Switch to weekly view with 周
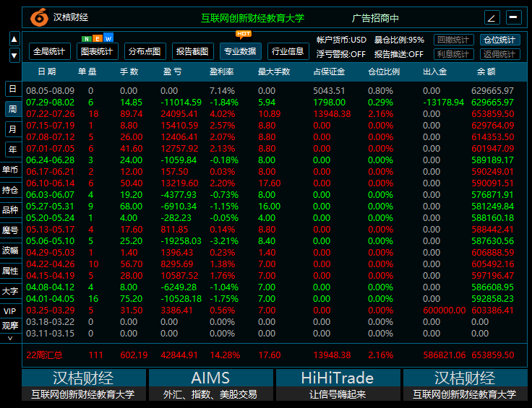This screenshot has width=532, height=408. pos(13,109)
